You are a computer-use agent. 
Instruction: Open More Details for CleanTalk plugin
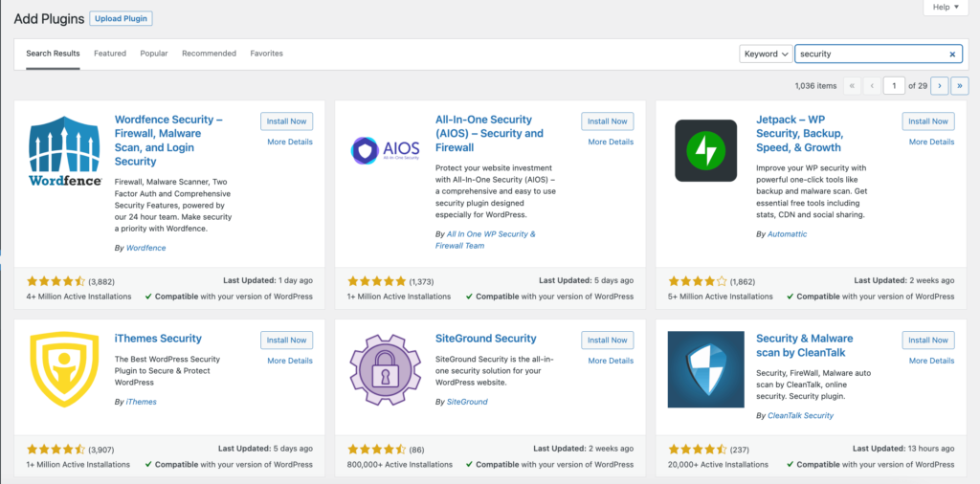(932, 361)
